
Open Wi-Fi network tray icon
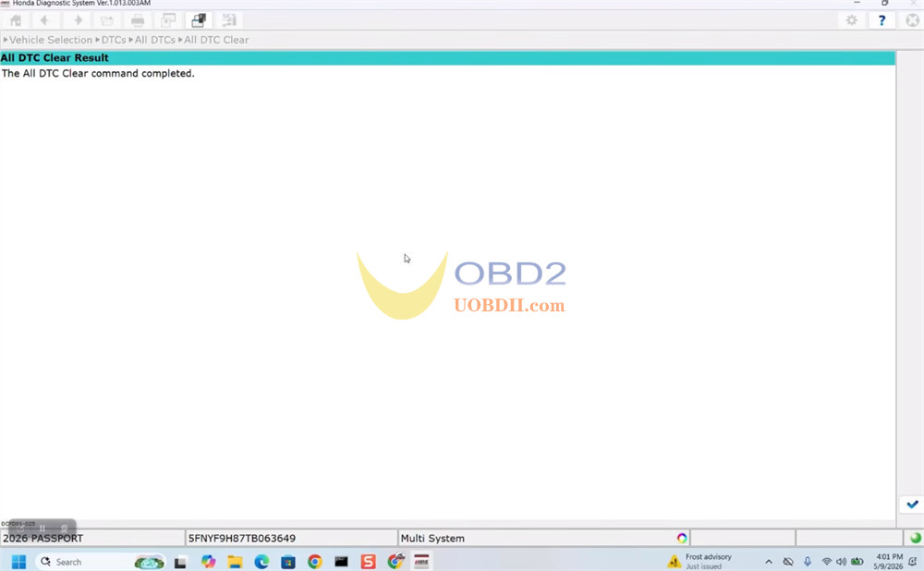click(827, 562)
